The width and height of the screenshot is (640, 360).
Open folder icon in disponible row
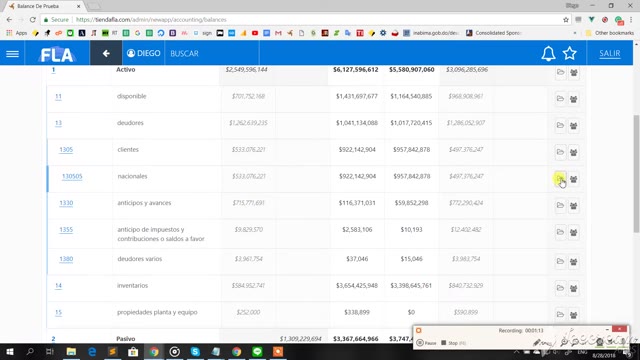(560, 99)
